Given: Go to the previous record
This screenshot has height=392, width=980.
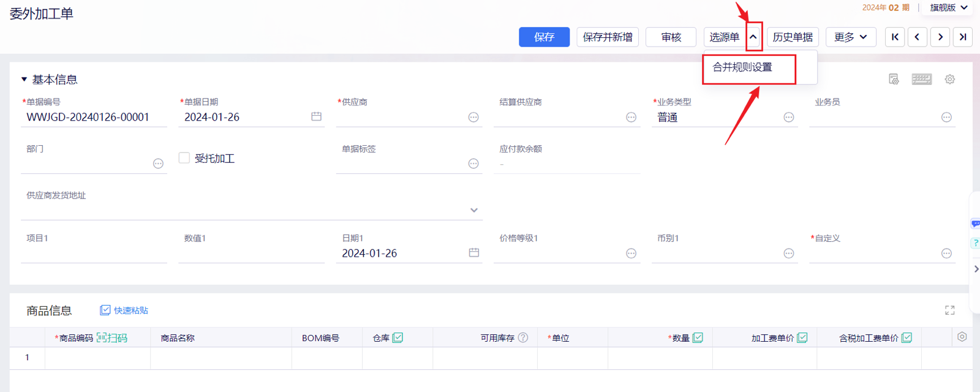Looking at the screenshot, I should coord(917,37).
